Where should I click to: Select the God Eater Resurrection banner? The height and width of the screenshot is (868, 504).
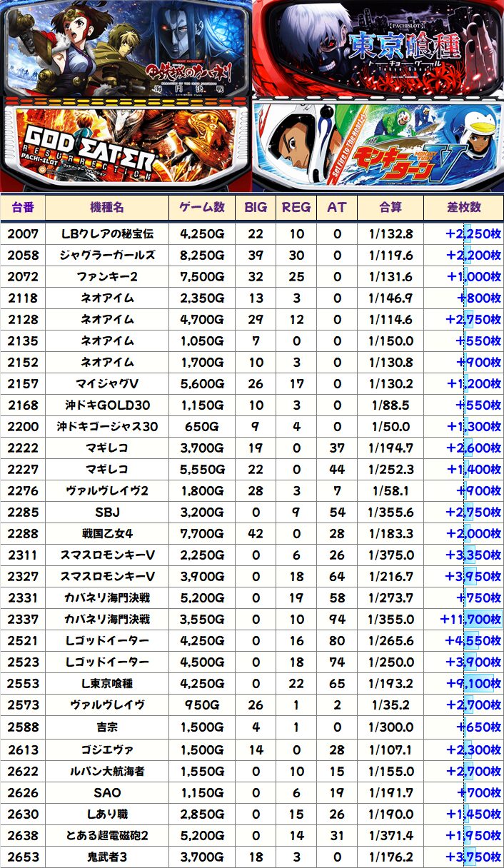tap(126, 146)
